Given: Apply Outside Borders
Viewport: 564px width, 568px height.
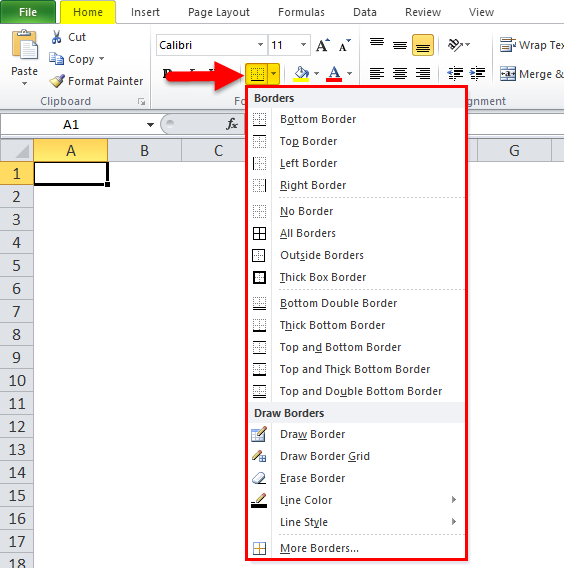Looking at the screenshot, I should click(x=357, y=255).
